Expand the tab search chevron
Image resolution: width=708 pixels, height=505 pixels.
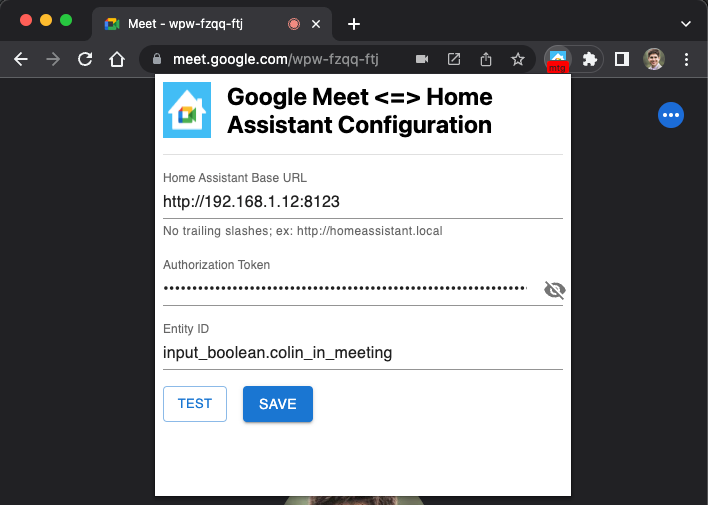point(685,24)
